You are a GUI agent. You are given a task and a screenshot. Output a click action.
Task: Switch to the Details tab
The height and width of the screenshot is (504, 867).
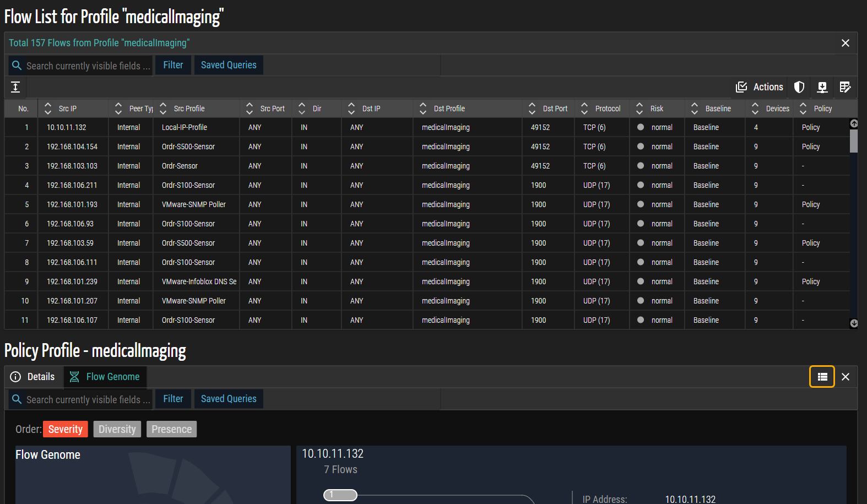(34, 377)
